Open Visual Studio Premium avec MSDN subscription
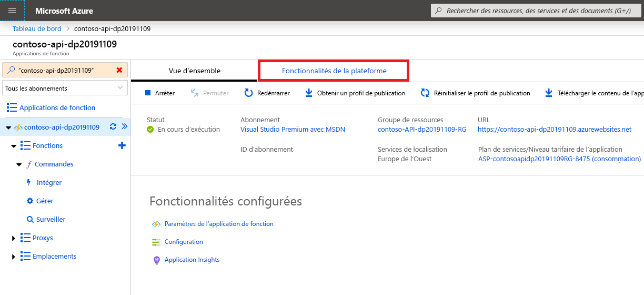644x295 pixels. 293,130
